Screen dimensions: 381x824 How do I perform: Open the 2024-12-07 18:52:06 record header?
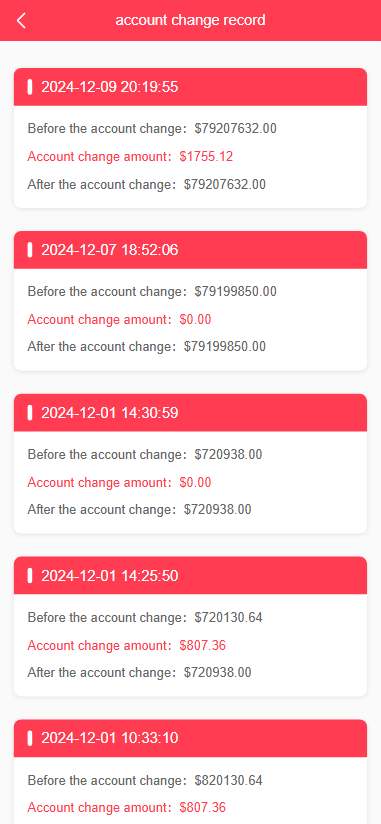pyautogui.click(x=190, y=250)
